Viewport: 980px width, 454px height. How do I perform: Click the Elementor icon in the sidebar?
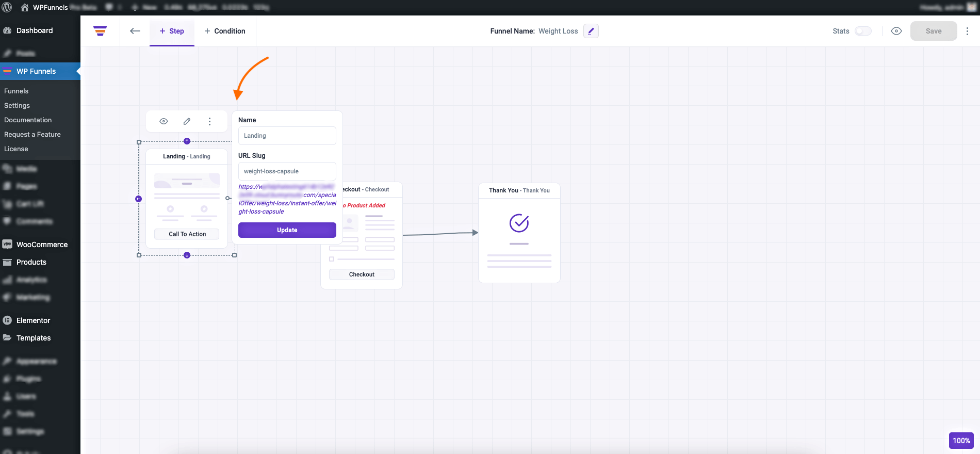pyautogui.click(x=7, y=320)
